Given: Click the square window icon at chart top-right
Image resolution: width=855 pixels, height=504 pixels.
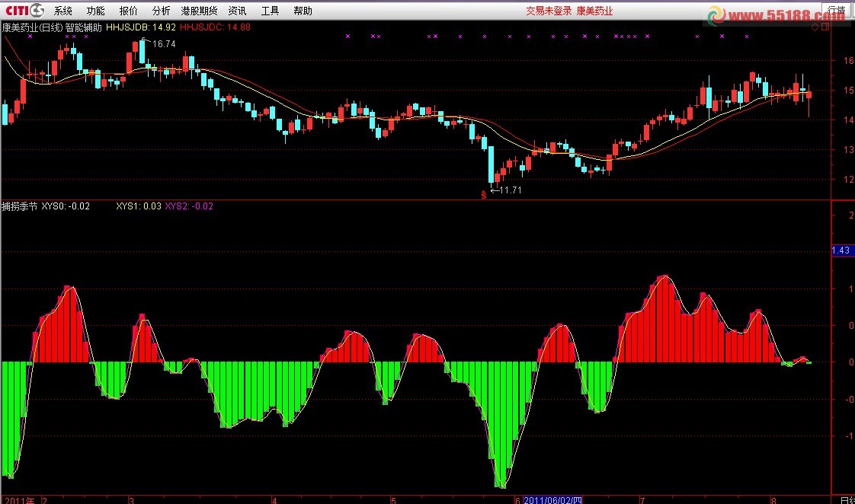Looking at the screenshot, I should pos(825,27).
